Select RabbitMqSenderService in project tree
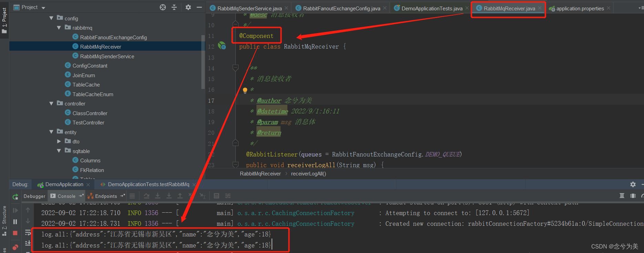The width and height of the screenshot is (644, 253). tap(107, 56)
